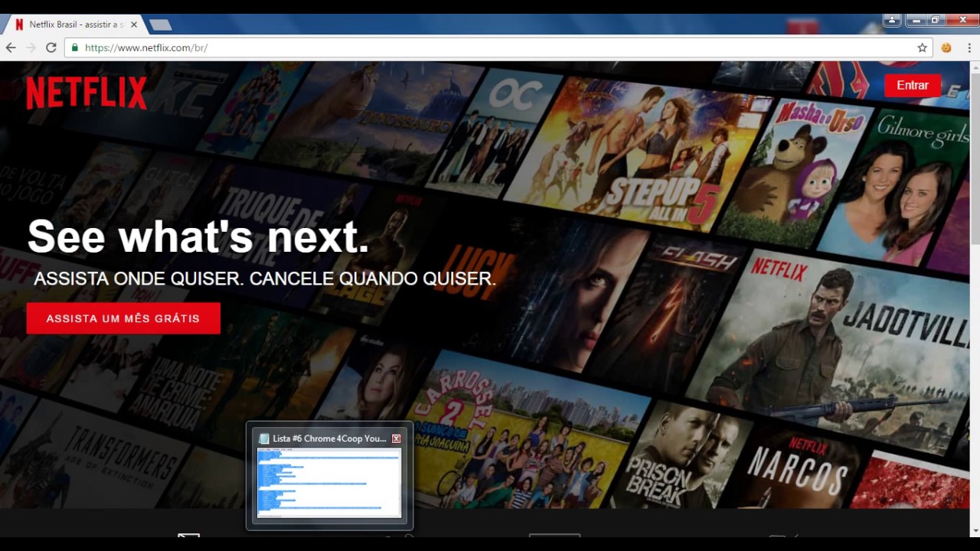980x551 pixels.
Task: Reload the Netflix page
Action: tap(51, 47)
